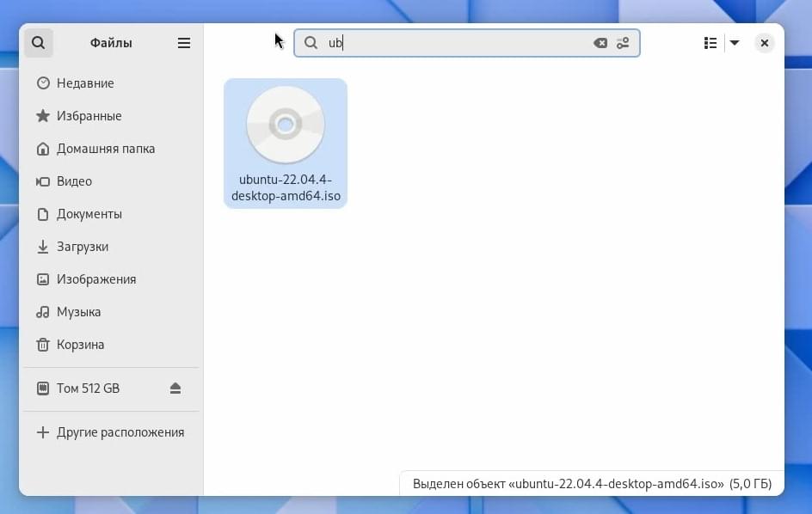This screenshot has width=812, height=514.
Task: Click the star icon beside Избранные
Action: pyautogui.click(x=43, y=116)
